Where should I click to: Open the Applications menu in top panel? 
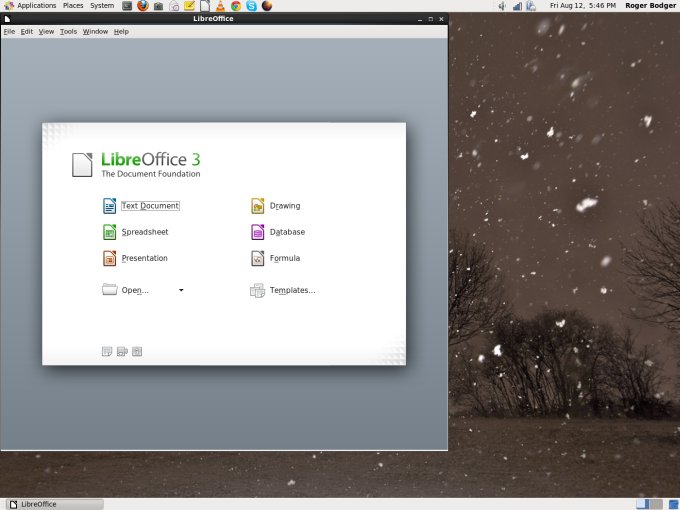click(x=30, y=6)
